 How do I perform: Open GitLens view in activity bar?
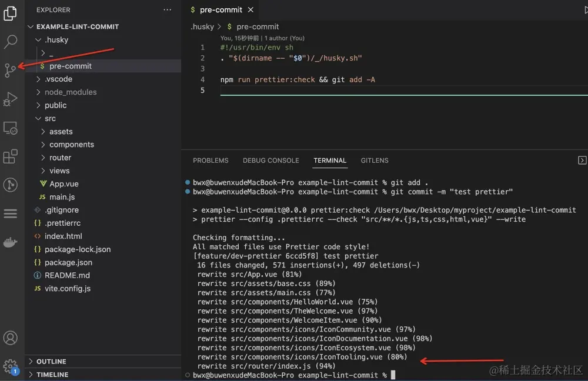coord(10,185)
